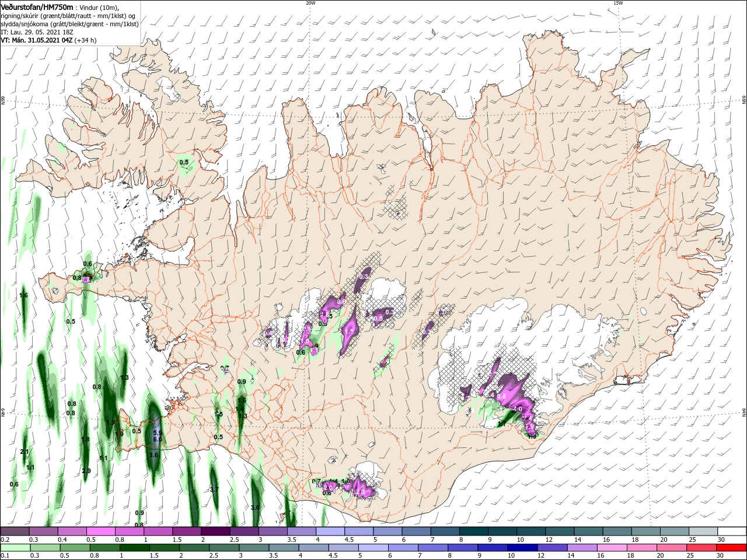Click the 15W longitude label
Image resolution: width=747 pixels, height=560 pixels.
[618, 3]
